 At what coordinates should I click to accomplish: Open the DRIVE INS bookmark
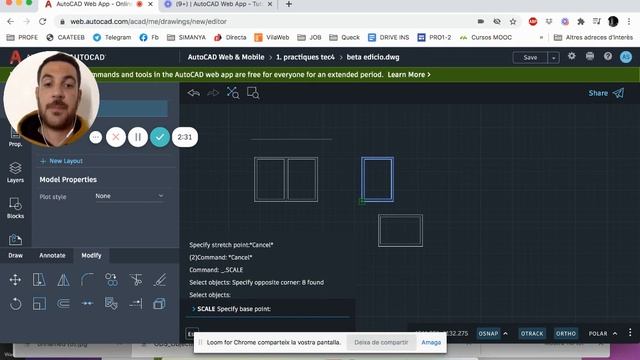(x=389, y=37)
